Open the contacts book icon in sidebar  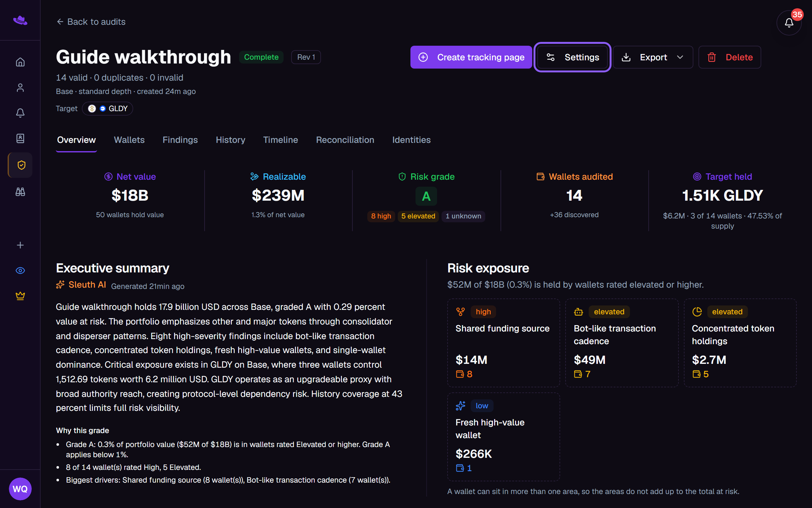tap(20, 138)
